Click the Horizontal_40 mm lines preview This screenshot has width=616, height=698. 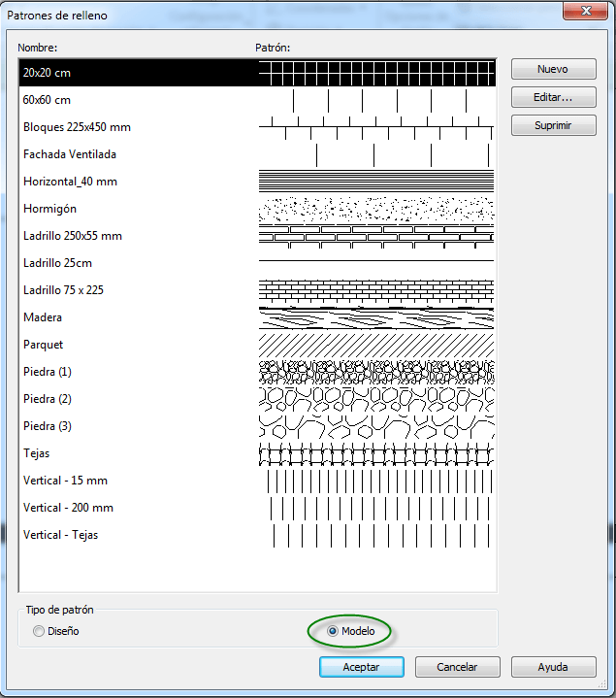coord(376,182)
